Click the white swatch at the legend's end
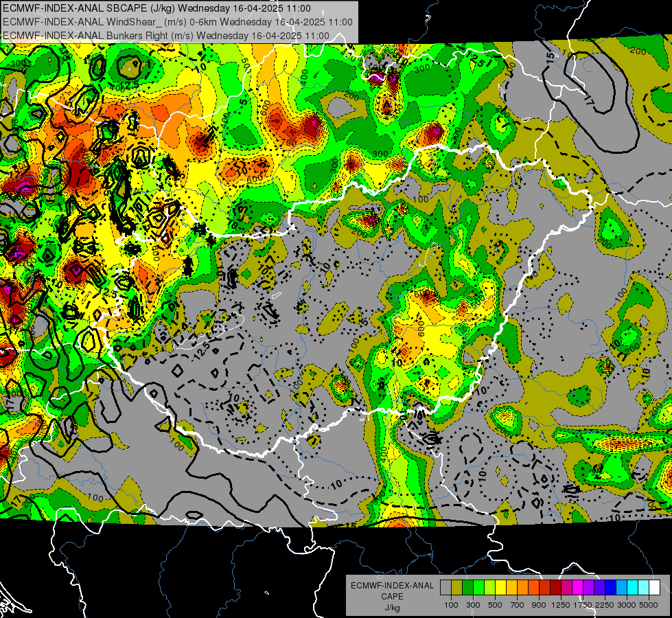This screenshot has width=672, height=618. pyautogui.click(x=654, y=588)
